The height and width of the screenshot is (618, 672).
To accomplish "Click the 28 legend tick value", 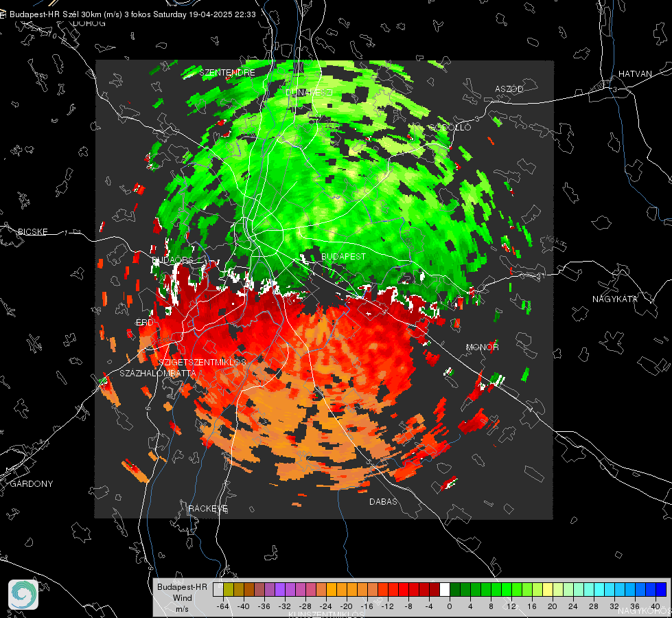I will (594, 606).
